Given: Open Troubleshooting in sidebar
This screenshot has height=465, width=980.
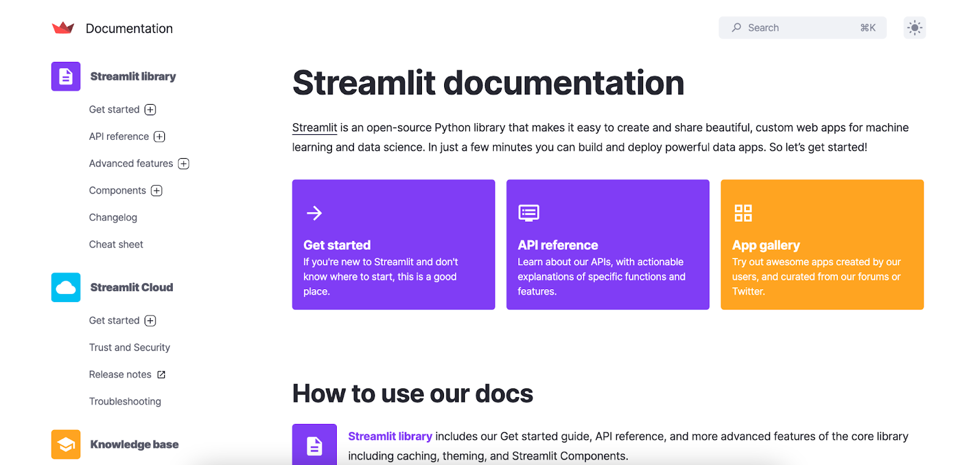Looking at the screenshot, I should point(125,401).
